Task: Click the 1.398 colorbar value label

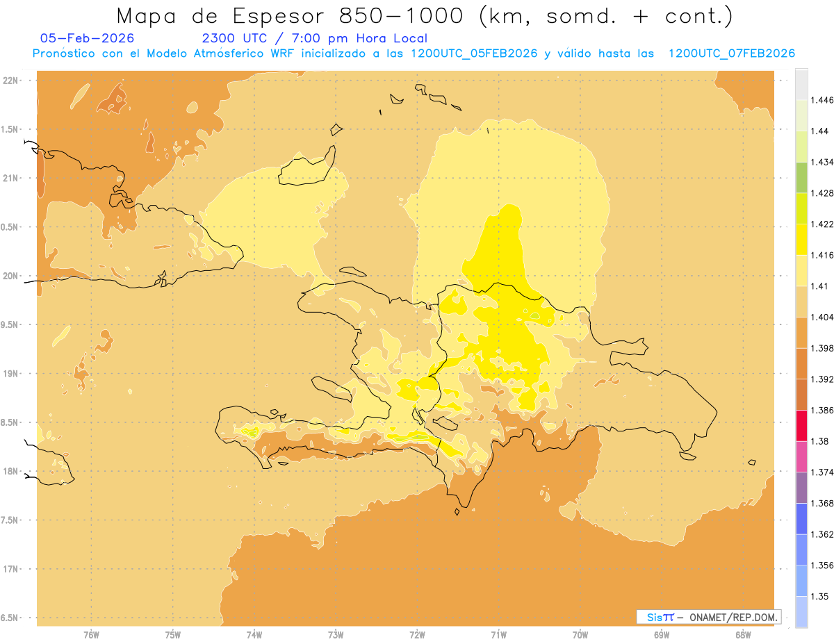Action: 822,348
